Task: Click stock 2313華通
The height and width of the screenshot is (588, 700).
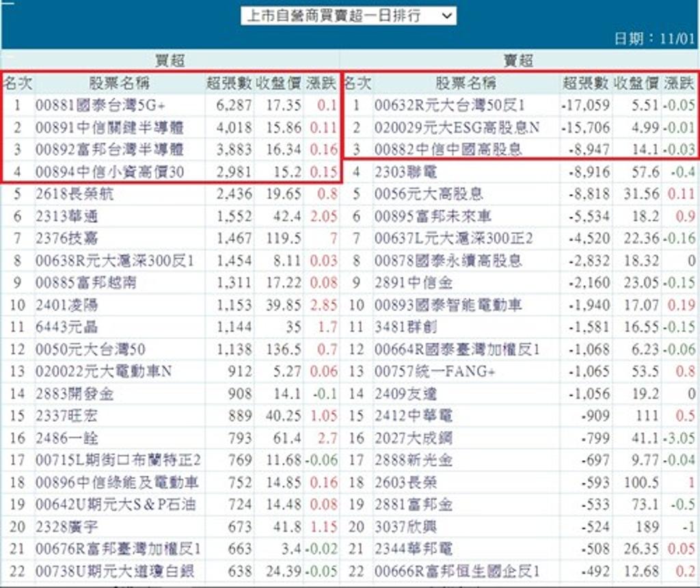Action: [66, 217]
